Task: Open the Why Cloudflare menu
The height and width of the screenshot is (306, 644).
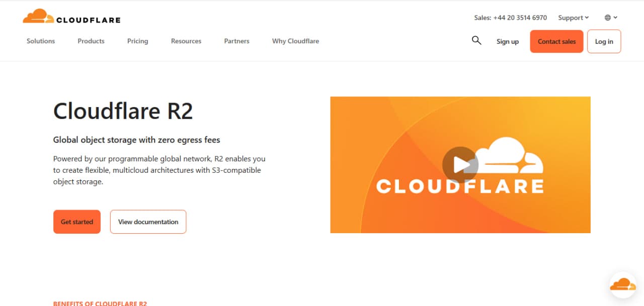Action: coord(295,41)
